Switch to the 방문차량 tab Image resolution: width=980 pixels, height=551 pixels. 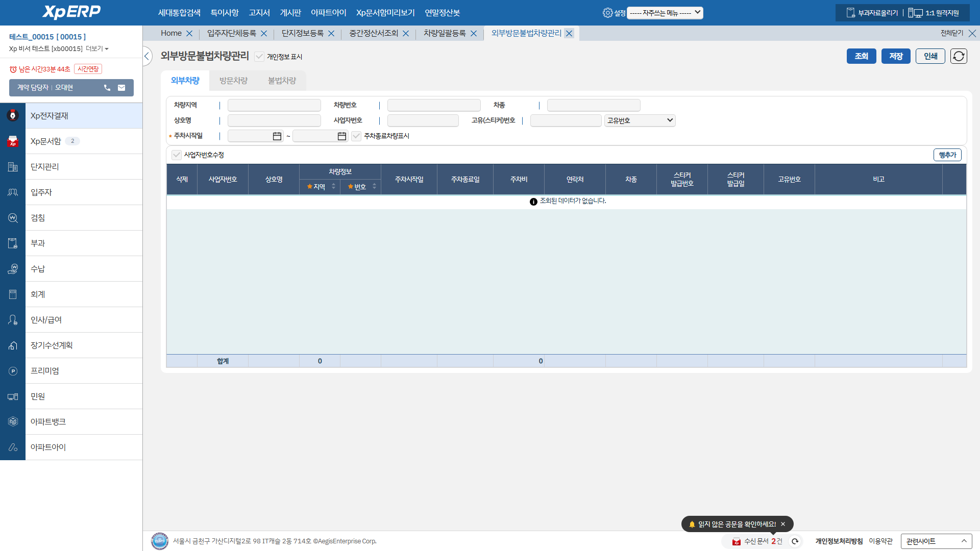pyautogui.click(x=233, y=81)
